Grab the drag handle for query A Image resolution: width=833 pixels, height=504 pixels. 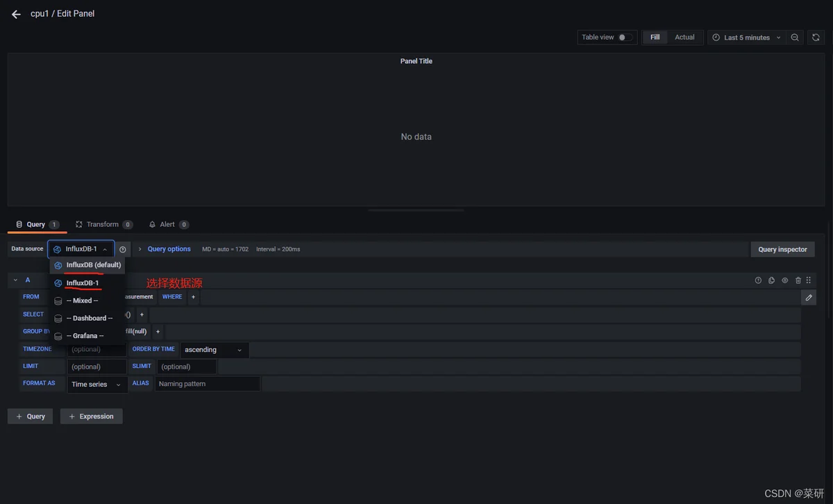(809, 280)
